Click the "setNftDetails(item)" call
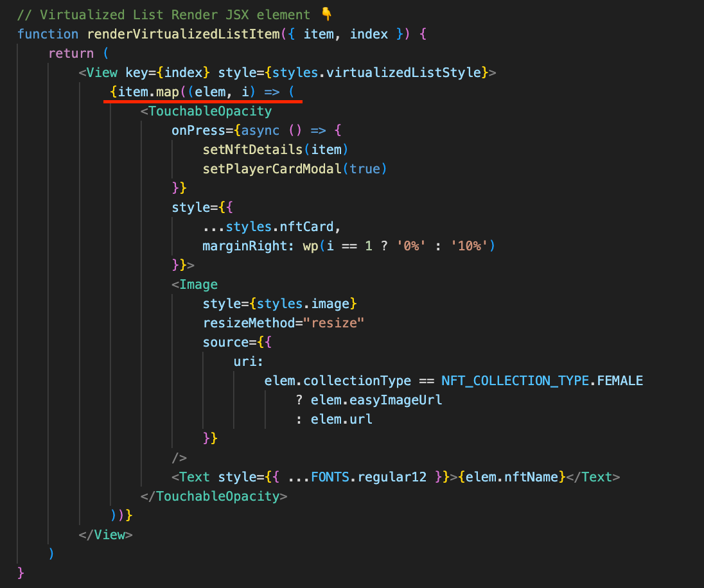 pos(275,150)
